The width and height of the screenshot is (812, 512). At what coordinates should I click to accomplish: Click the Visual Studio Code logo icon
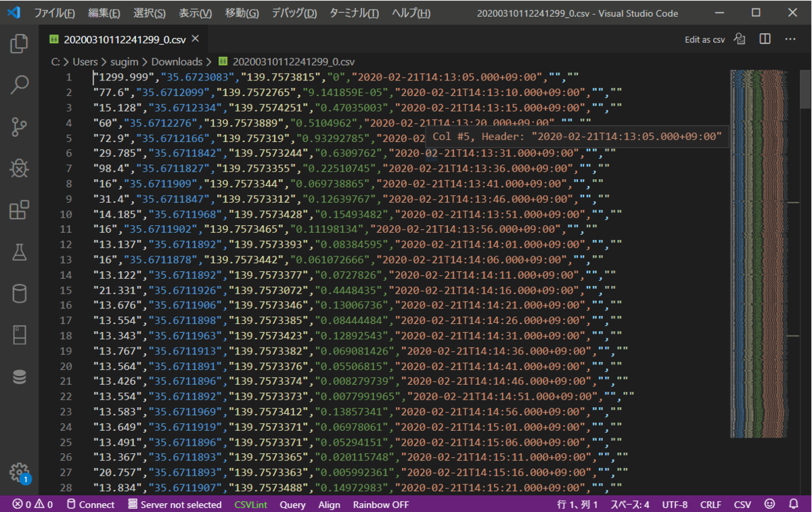pos(14,13)
